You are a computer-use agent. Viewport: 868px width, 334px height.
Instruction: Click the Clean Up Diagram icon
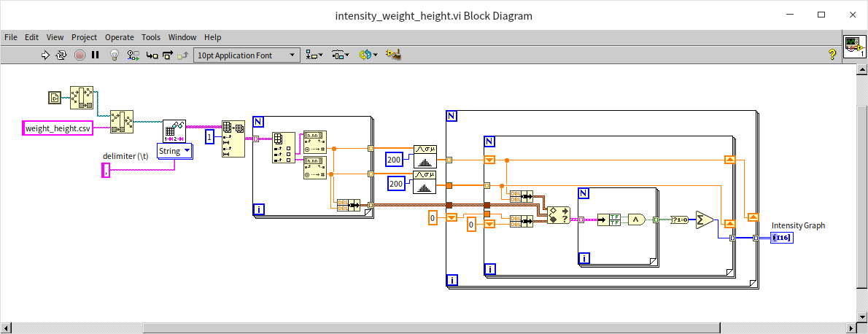click(394, 55)
